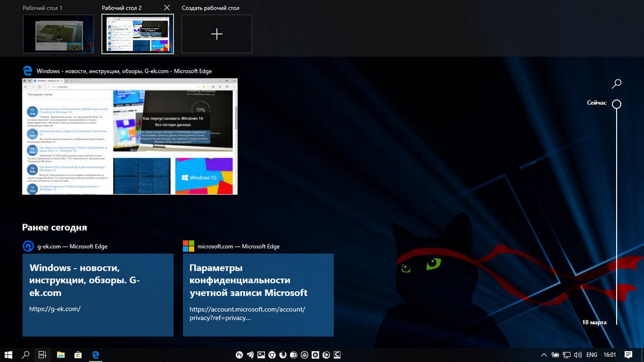This screenshot has height=362, width=644.
Task: Click the Task View taskbar button
Action: coord(41,354)
